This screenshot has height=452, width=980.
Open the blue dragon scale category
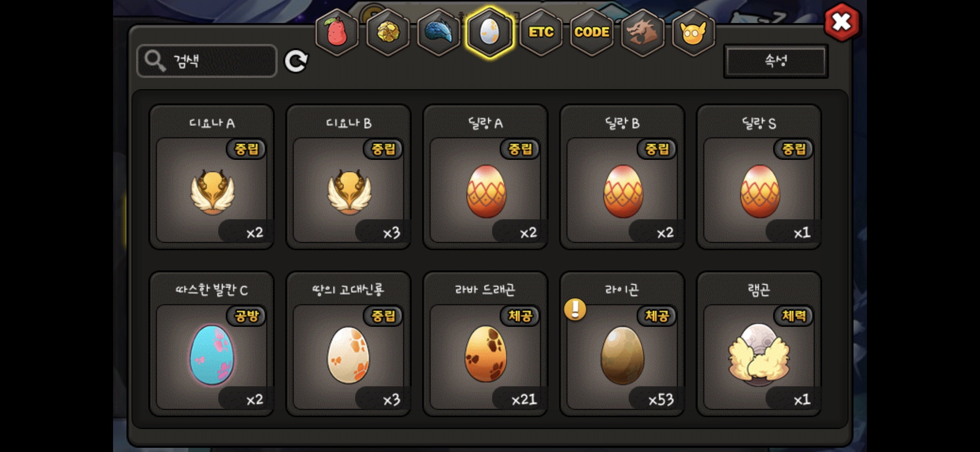pyautogui.click(x=439, y=32)
